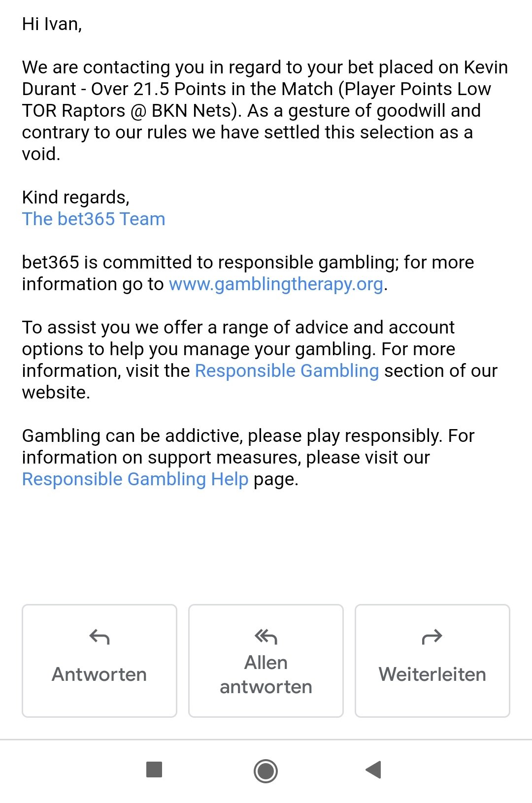This screenshot has height=803, width=532.
Task: Tap the Kevin Durant bet paragraph
Action: (x=265, y=110)
